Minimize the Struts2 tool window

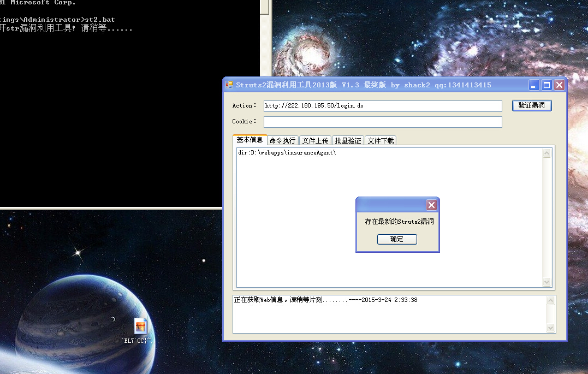tap(534, 85)
